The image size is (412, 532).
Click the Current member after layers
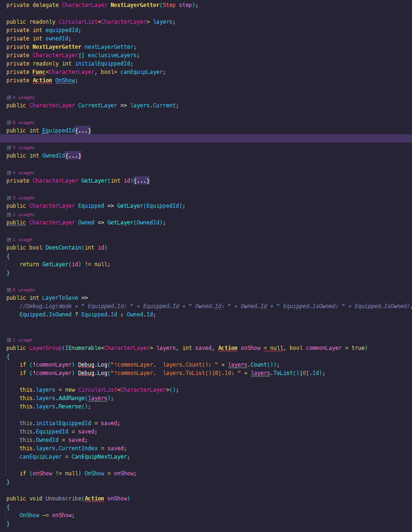pos(164,105)
